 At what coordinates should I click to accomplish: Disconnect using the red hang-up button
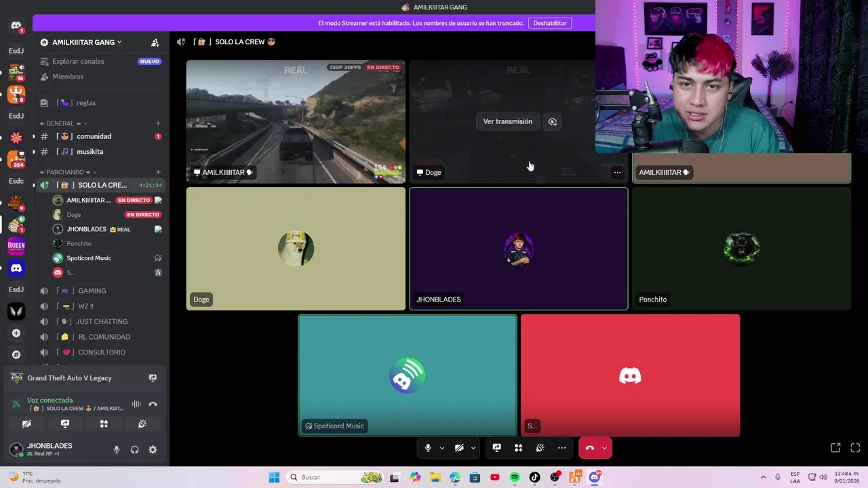(589, 448)
